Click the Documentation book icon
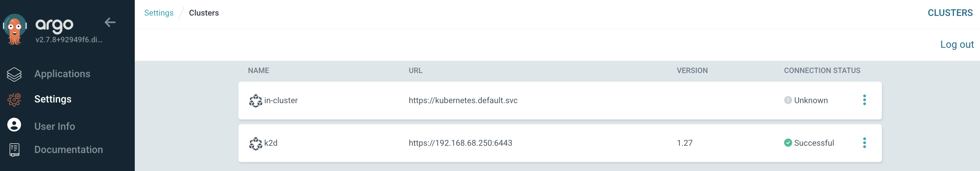The height and width of the screenshot is (171, 980). click(x=15, y=150)
